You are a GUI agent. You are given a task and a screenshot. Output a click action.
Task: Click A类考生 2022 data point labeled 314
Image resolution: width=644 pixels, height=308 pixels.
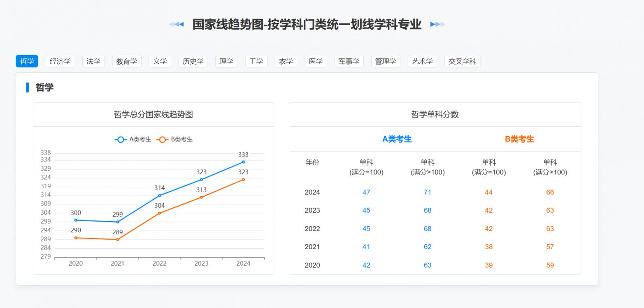click(x=160, y=195)
